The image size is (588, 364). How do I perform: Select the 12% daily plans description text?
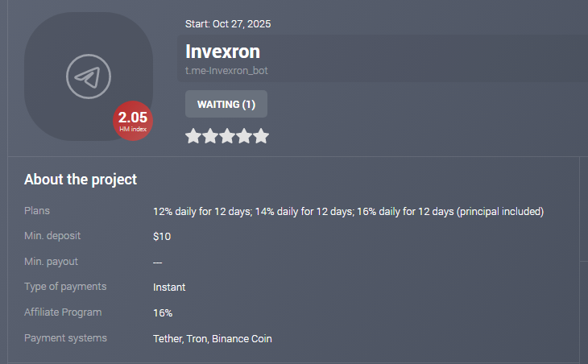coord(348,212)
